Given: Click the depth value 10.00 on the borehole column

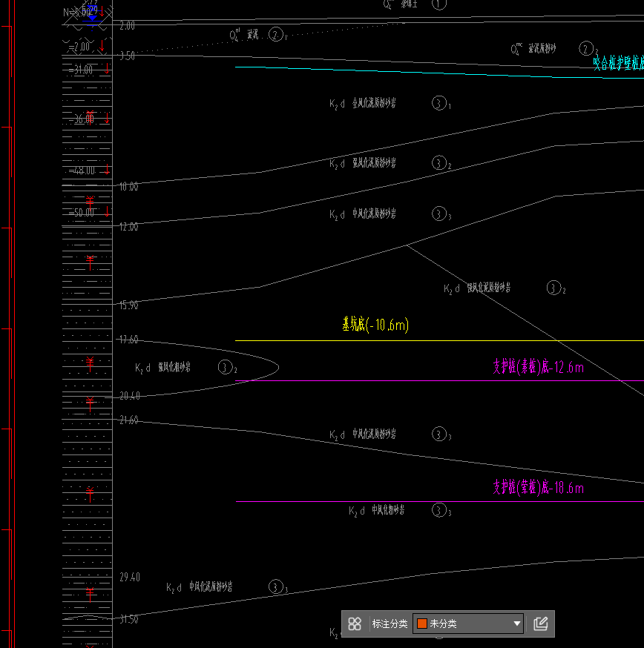Looking at the screenshot, I should 128,187.
